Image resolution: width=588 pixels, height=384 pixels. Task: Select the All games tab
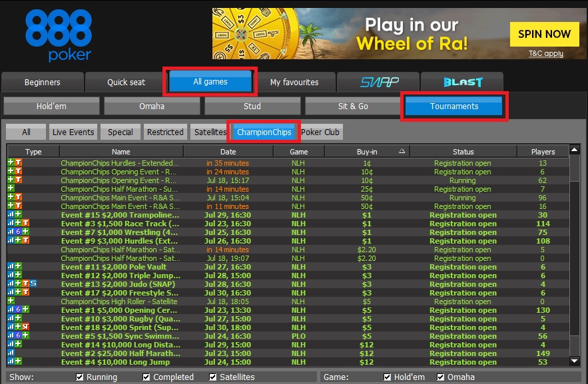click(210, 81)
